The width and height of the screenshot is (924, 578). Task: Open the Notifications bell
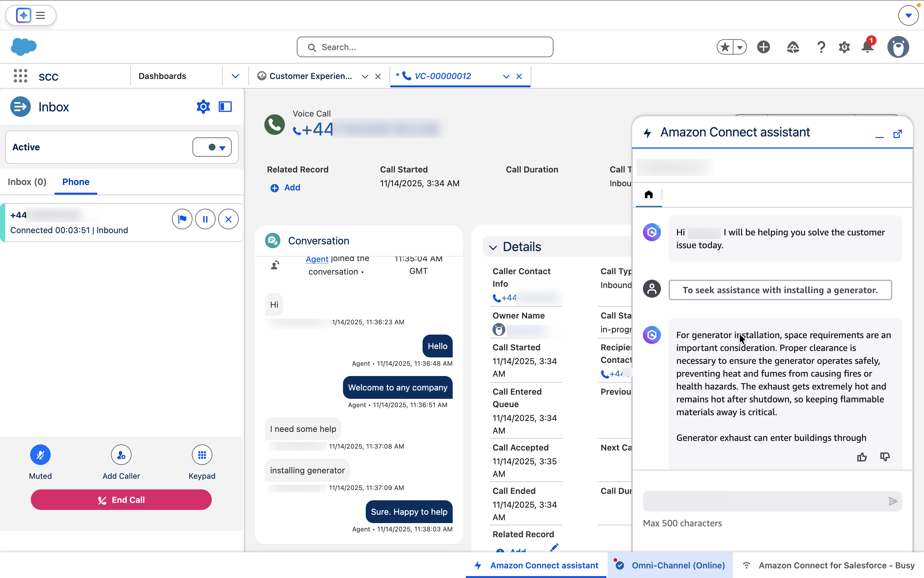click(x=868, y=47)
